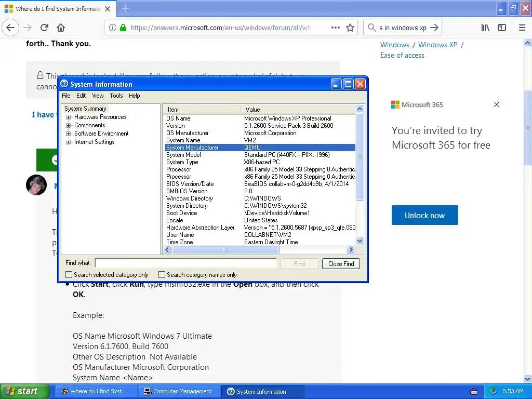
Task: Go back with the browser back arrow
Action: (10, 28)
